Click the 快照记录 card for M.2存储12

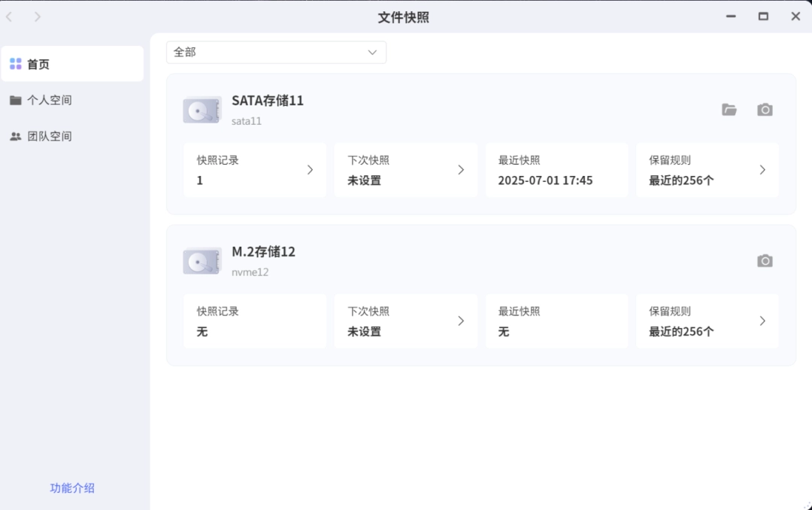point(255,321)
